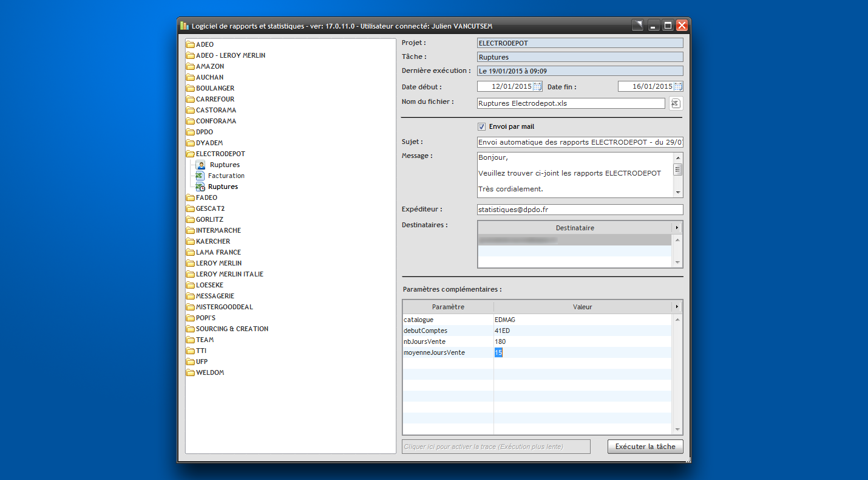The image size is (868, 480).
Task: Click the CARREFOUR folder icon
Action: coord(191,99)
